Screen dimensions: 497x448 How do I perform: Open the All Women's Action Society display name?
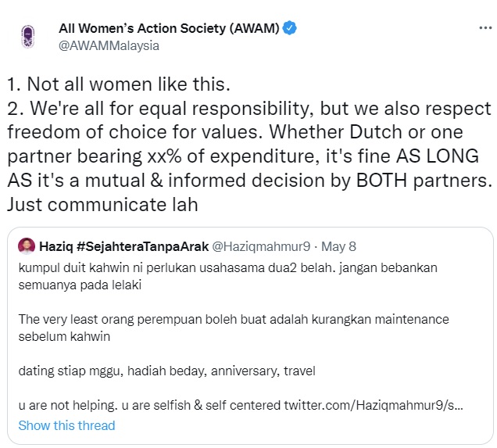pos(169,29)
